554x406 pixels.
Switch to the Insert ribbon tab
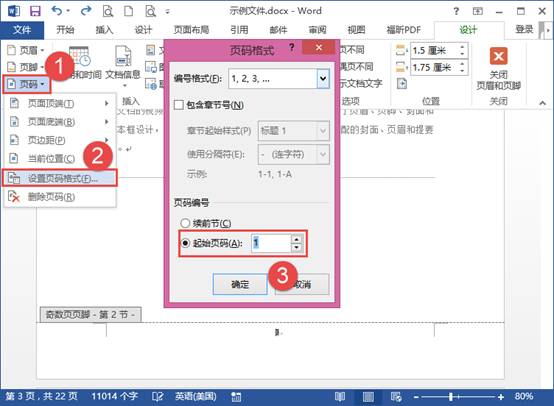click(x=104, y=30)
